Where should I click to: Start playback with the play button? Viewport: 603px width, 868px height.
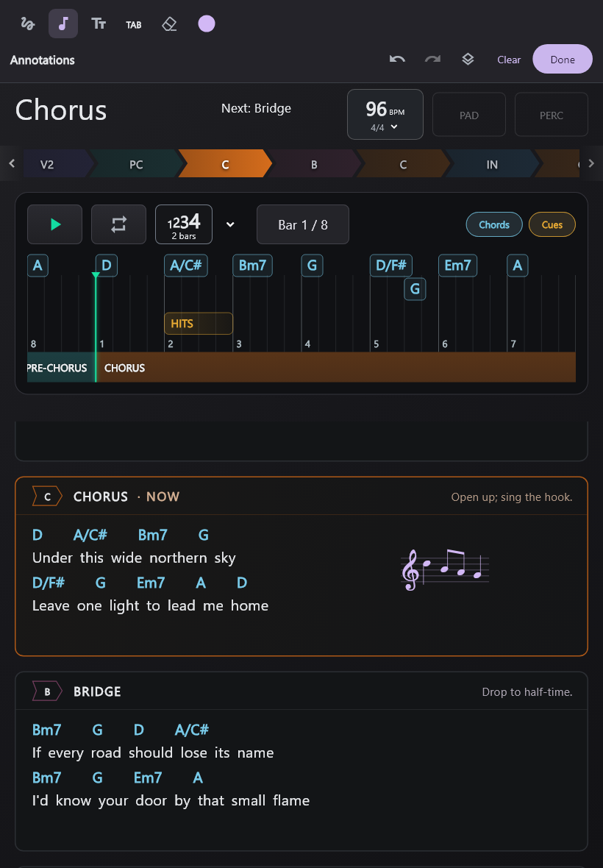54,224
